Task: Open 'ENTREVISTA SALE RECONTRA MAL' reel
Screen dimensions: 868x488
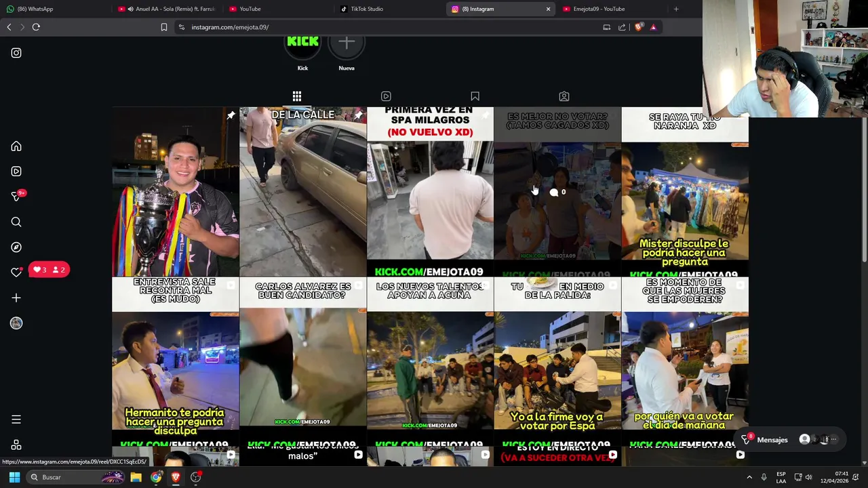Action: [176, 361]
